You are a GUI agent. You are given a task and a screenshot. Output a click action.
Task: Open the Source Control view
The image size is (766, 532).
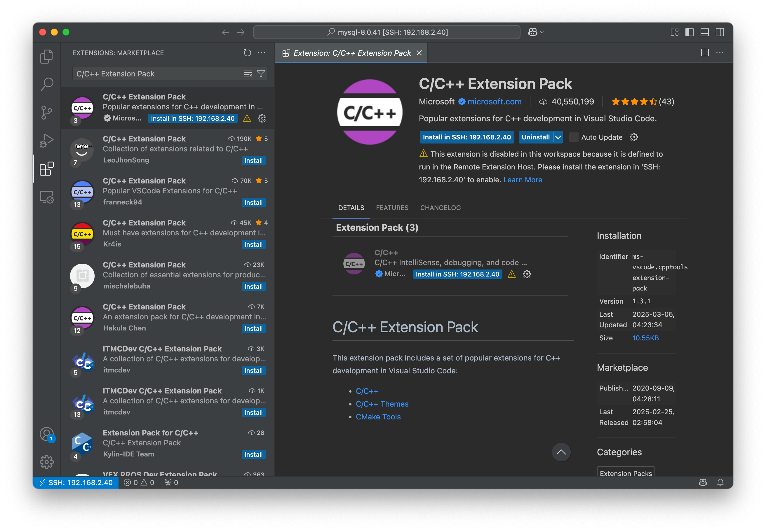pos(46,112)
